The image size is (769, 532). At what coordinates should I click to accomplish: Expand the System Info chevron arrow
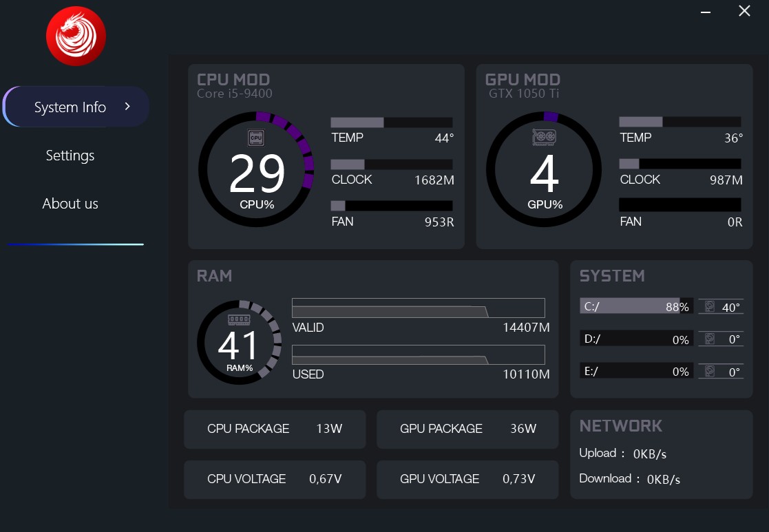[x=127, y=107]
